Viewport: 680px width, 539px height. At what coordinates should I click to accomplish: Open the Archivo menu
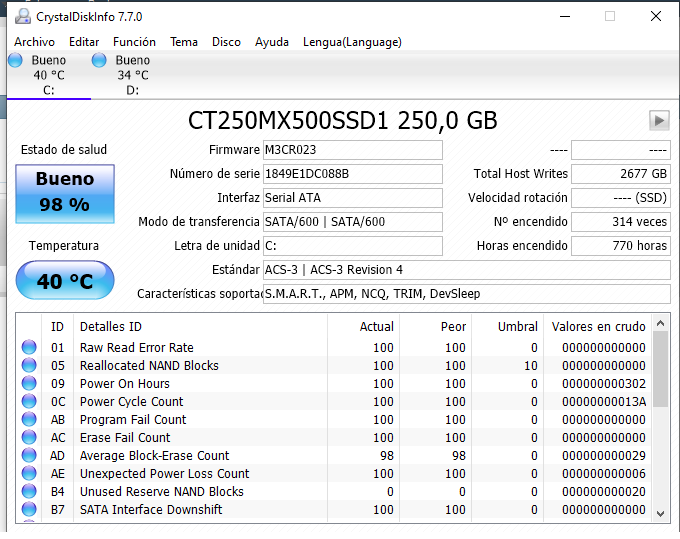click(x=34, y=42)
